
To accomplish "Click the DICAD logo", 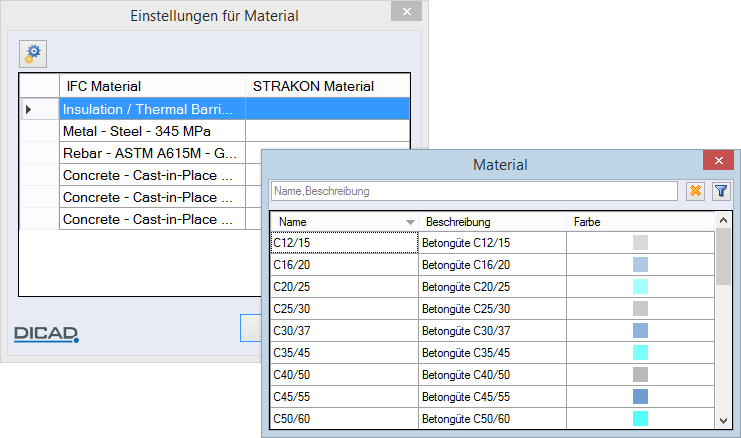I will click(46, 334).
